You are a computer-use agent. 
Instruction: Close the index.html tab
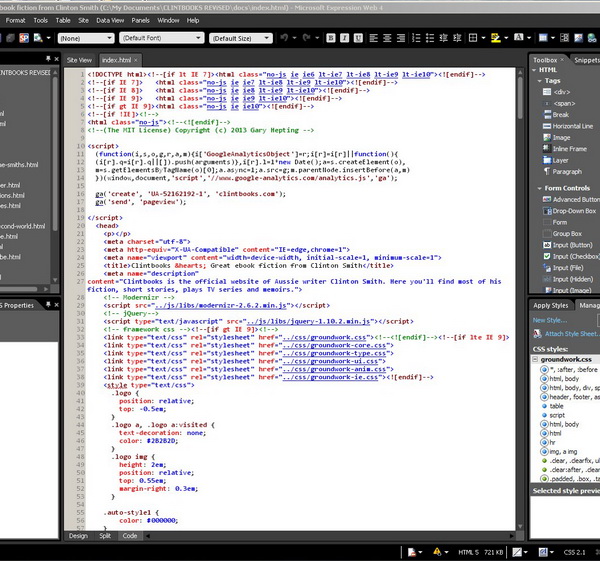[135, 60]
